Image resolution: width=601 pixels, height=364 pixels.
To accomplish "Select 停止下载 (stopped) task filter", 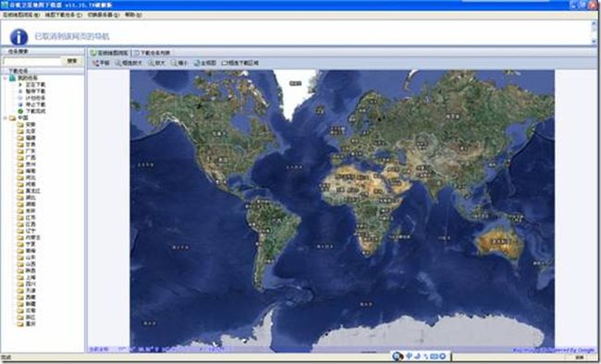I will [35, 104].
